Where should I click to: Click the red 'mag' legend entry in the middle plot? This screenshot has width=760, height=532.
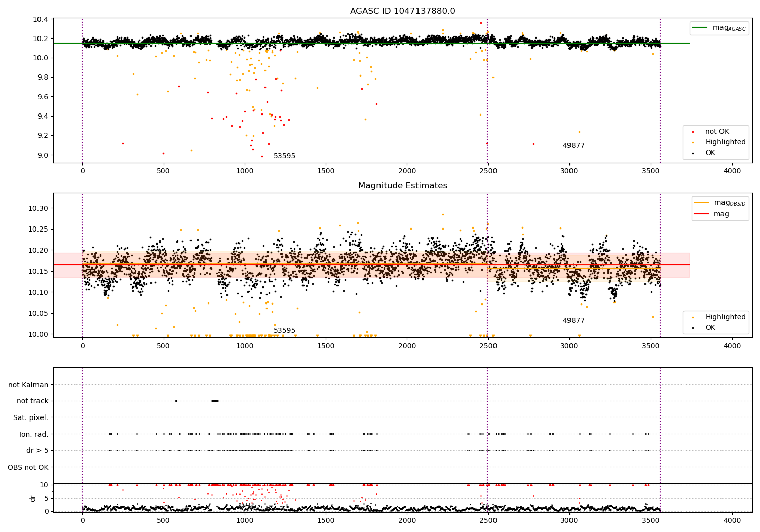[712, 214]
